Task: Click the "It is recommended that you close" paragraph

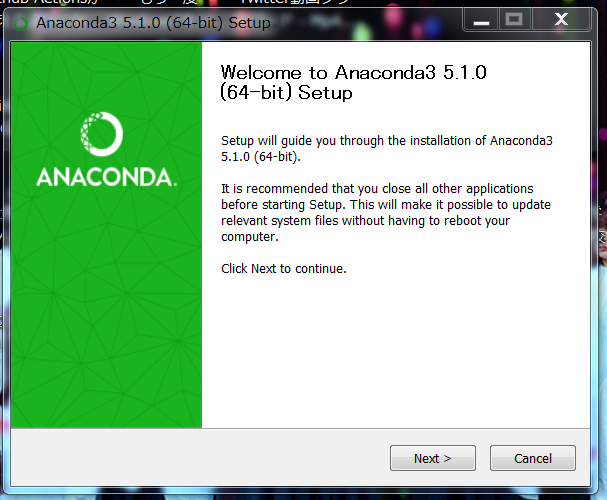Action: (386, 212)
